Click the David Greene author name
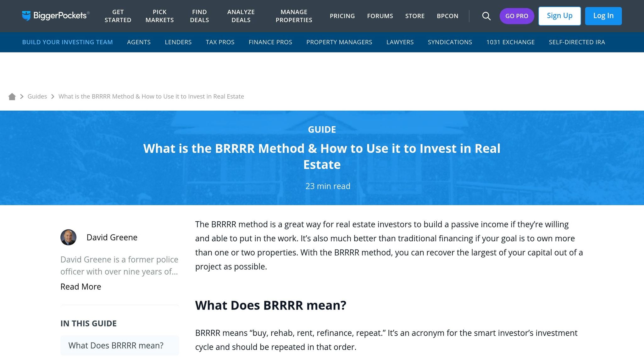Screen dimensions: 644x362 pyautogui.click(x=112, y=237)
